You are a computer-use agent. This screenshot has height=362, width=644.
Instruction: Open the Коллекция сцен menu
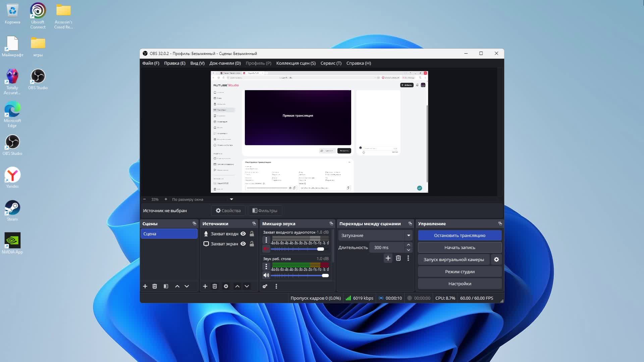pyautogui.click(x=296, y=63)
